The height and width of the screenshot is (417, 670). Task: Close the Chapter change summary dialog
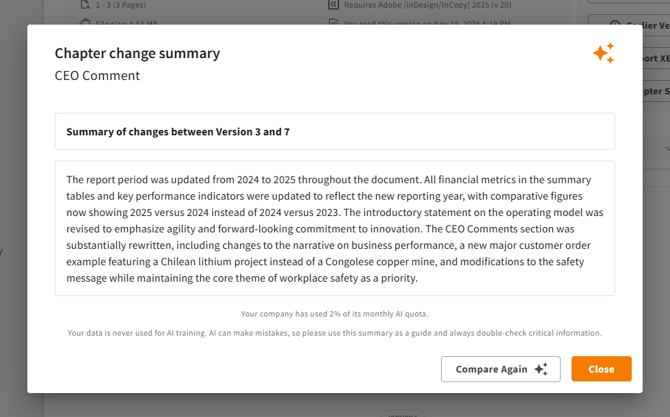tap(601, 369)
